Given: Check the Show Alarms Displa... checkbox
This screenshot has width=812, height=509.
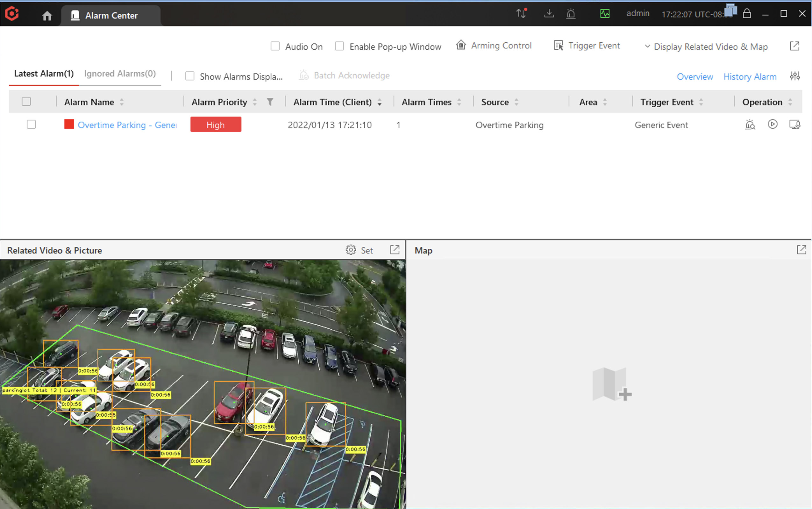Looking at the screenshot, I should click(x=190, y=76).
